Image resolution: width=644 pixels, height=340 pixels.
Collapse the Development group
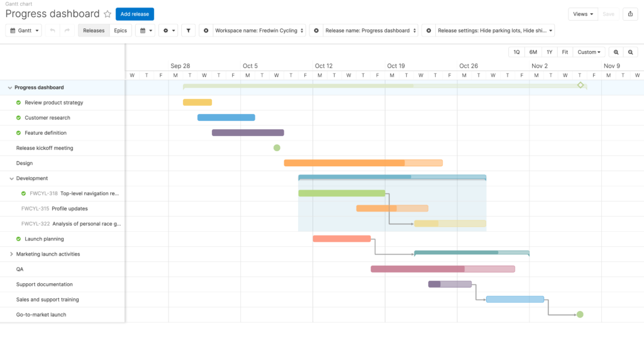11,178
